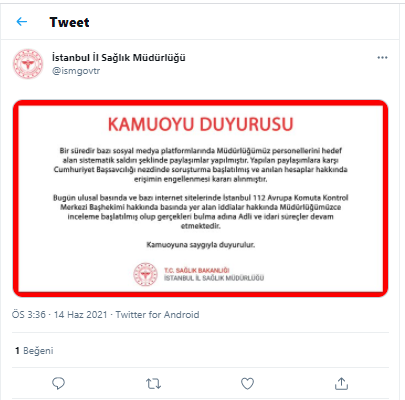Open the KAMUOYU DUYURUSU image

pos(200,198)
